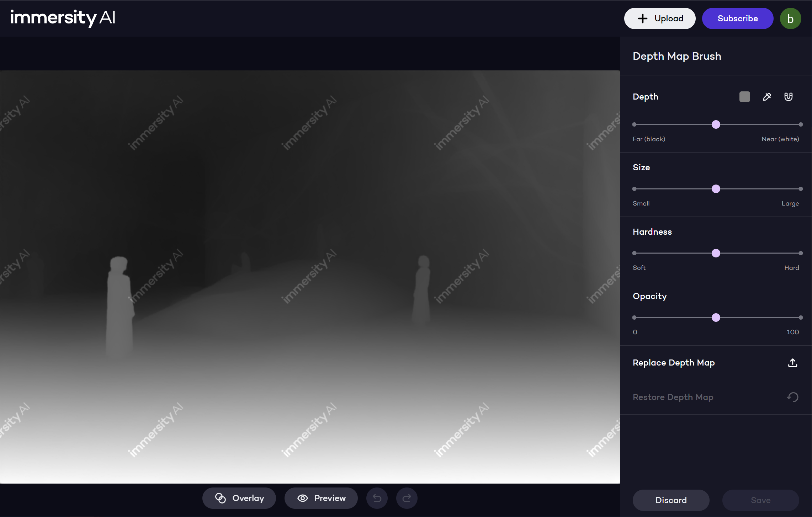The height and width of the screenshot is (517, 812).
Task: Click the Restore Depth Map reset icon
Action: point(792,397)
